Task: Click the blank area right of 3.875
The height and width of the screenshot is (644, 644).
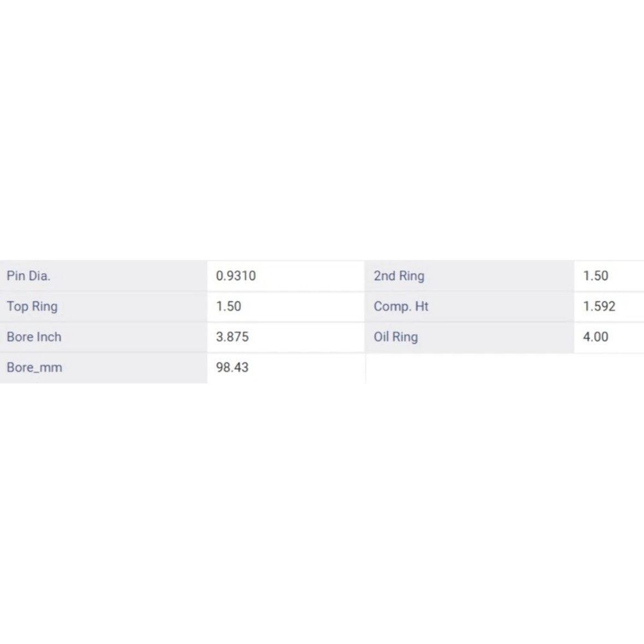Action: pos(307,337)
